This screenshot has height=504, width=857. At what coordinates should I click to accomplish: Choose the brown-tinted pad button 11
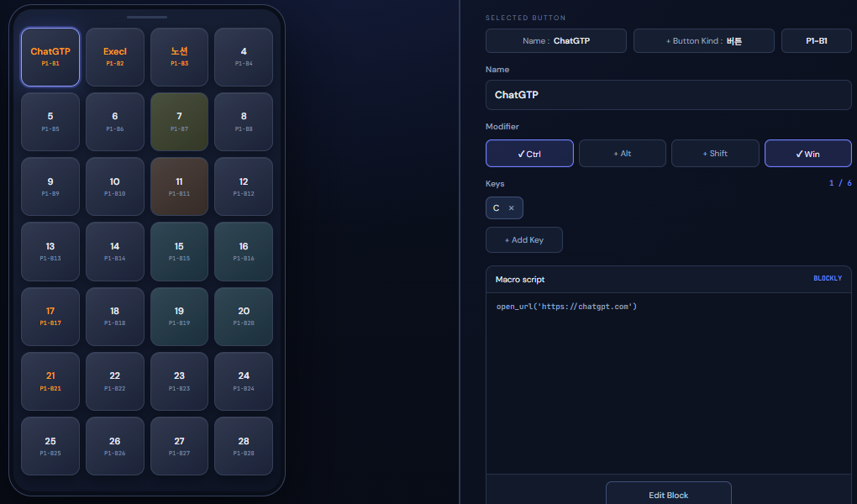(x=179, y=187)
